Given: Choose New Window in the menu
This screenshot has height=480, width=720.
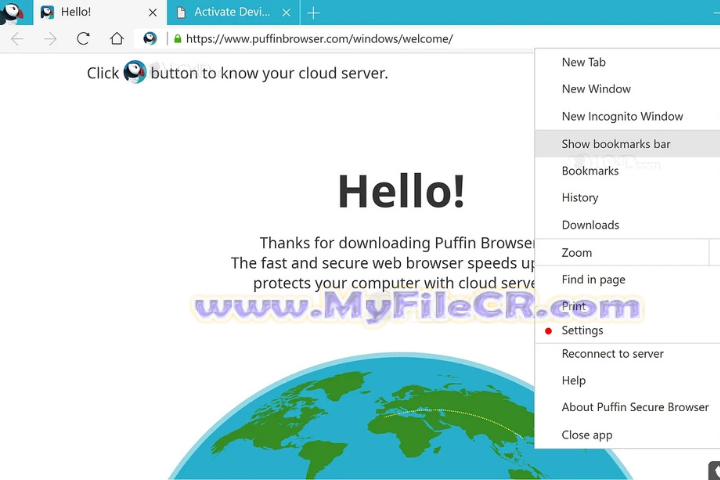Looking at the screenshot, I should [627, 89].
